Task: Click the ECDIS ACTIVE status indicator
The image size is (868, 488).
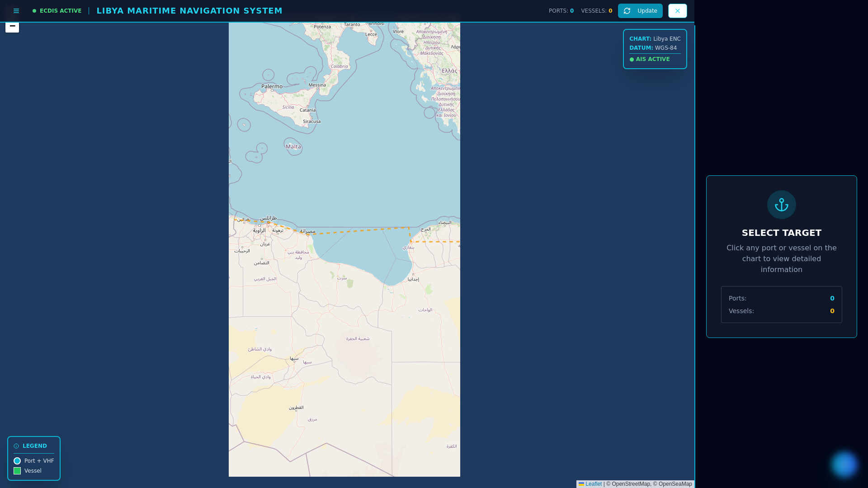Action: pyautogui.click(x=57, y=11)
